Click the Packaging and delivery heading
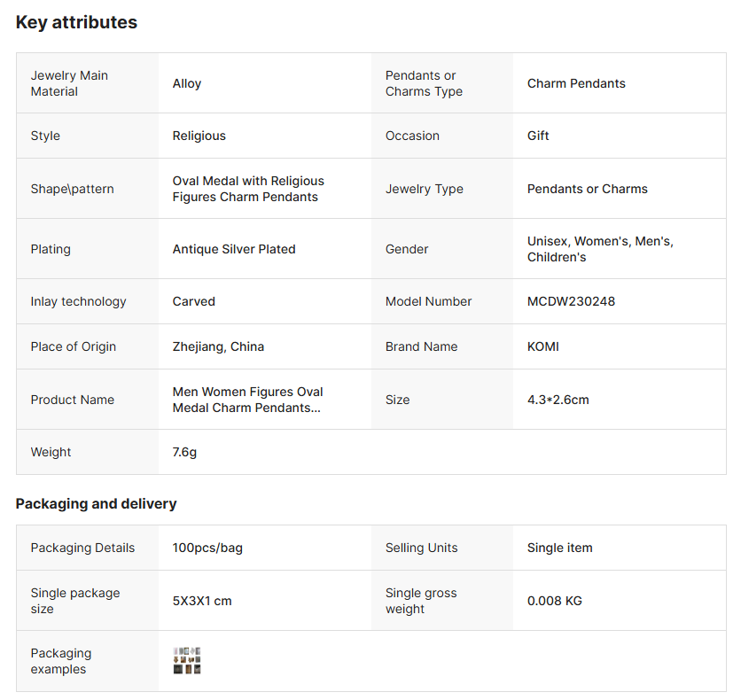The width and height of the screenshot is (733, 700). click(x=96, y=503)
